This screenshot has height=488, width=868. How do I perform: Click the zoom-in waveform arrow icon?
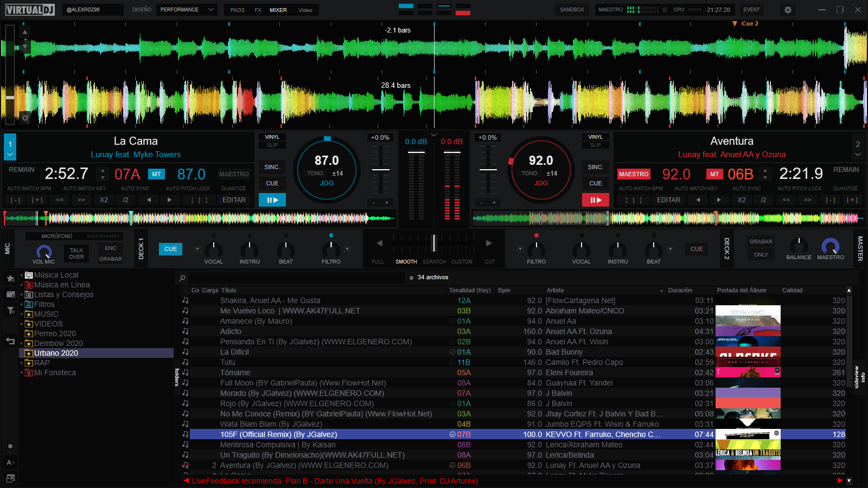click(24, 32)
